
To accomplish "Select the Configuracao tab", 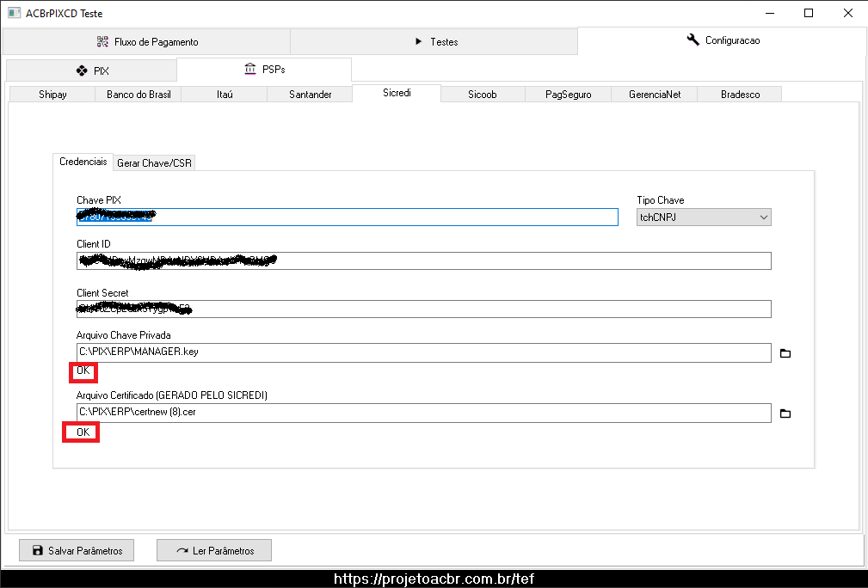I will tap(721, 40).
